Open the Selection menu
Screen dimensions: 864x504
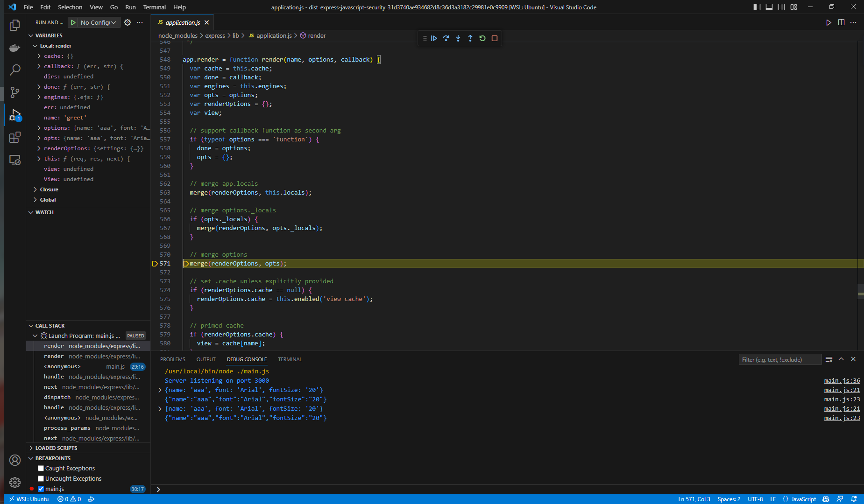70,7
